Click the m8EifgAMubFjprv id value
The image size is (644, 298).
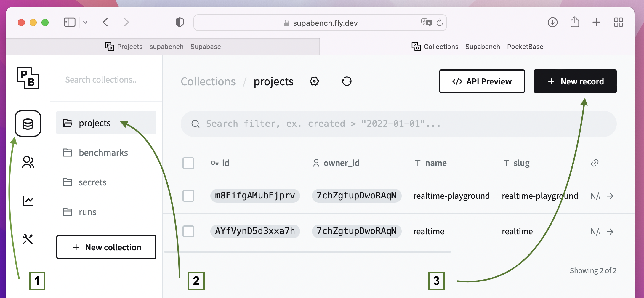tap(255, 196)
